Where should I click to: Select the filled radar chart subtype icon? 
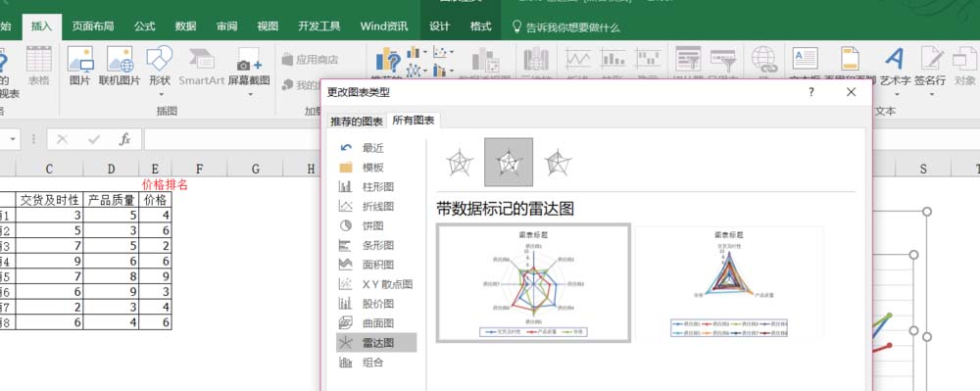559,163
